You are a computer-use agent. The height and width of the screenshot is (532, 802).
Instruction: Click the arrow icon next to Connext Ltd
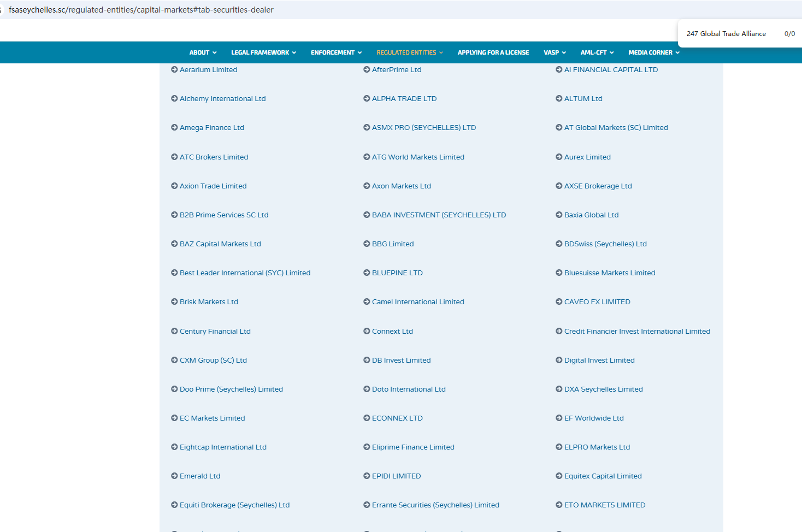(x=367, y=331)
